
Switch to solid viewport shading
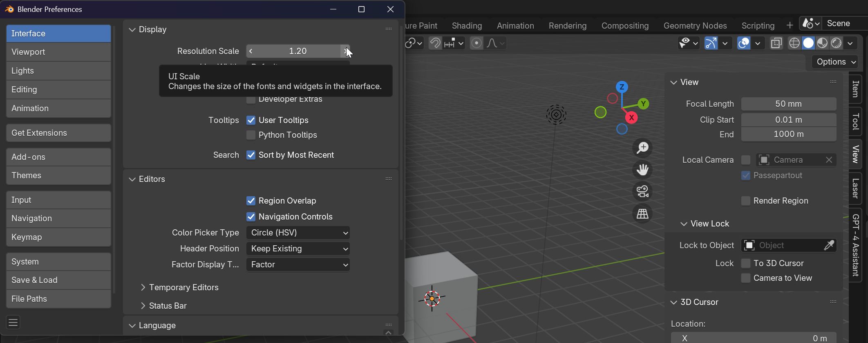click(x=808, y=43)
